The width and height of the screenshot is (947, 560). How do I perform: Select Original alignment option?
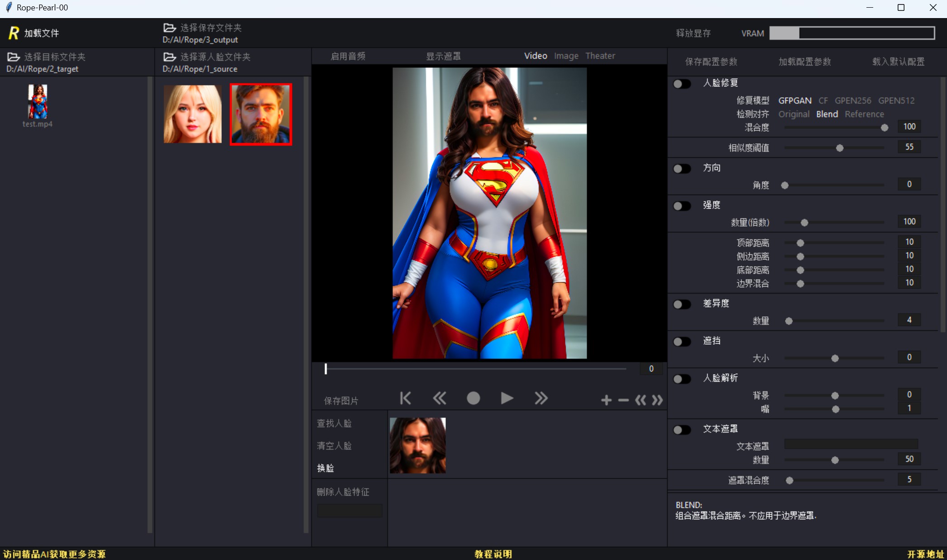(x=794, y=114)
